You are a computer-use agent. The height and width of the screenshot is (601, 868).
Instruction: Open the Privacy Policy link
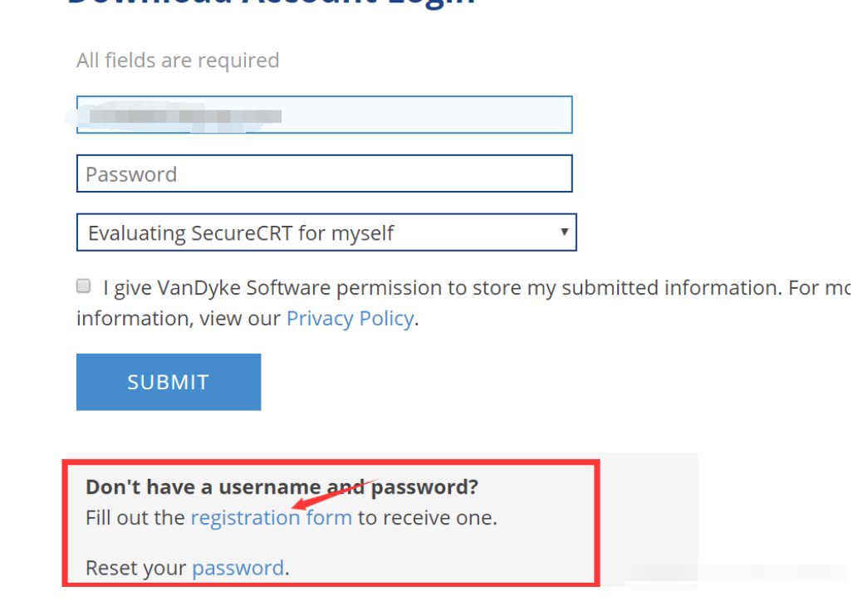350,318
